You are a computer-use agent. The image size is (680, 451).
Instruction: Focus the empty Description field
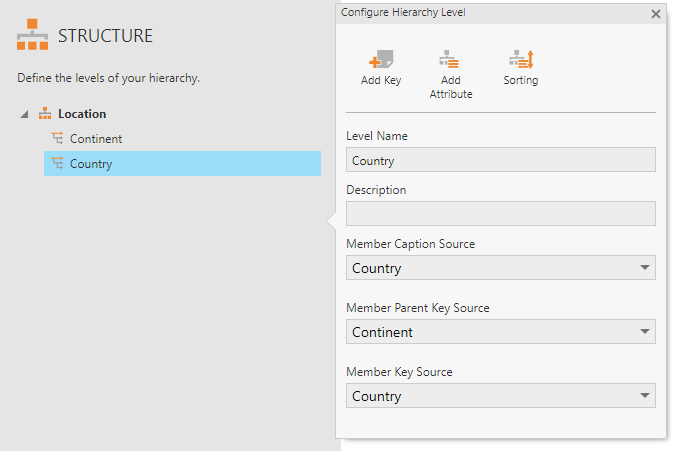coord(500,214)
